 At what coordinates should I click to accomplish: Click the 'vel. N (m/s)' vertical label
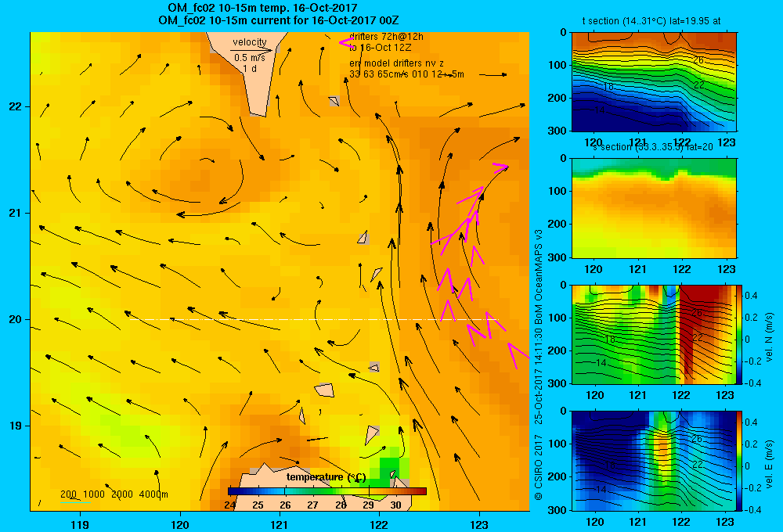tap(770, 337)
